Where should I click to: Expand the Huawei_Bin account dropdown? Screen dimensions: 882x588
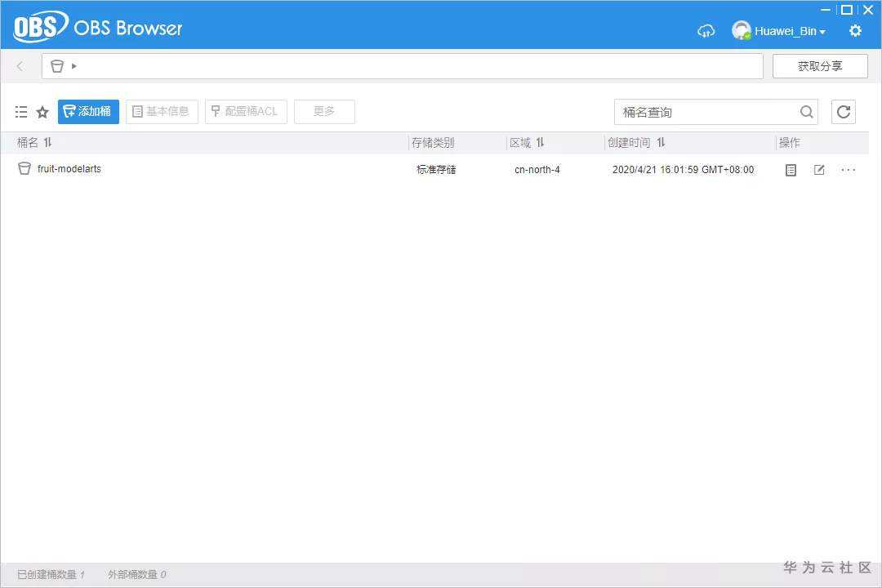pyautogui.click(x=822, y=32)
